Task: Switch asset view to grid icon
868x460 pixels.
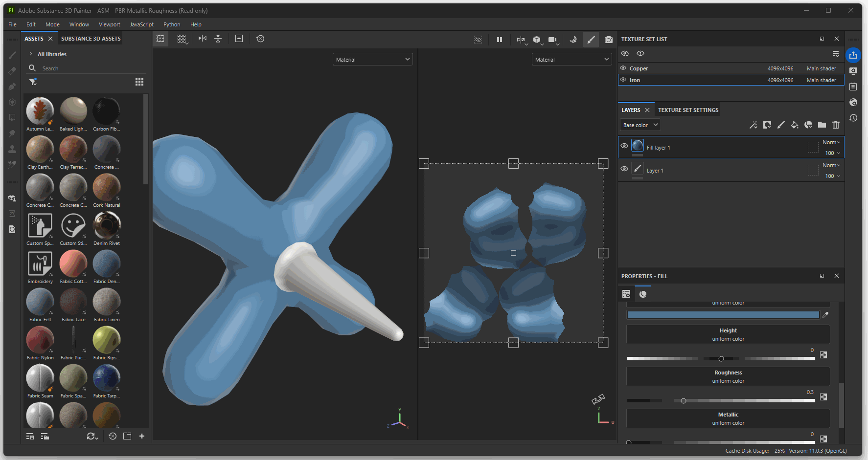Action: pyautogui.click(x=139, y=82)
